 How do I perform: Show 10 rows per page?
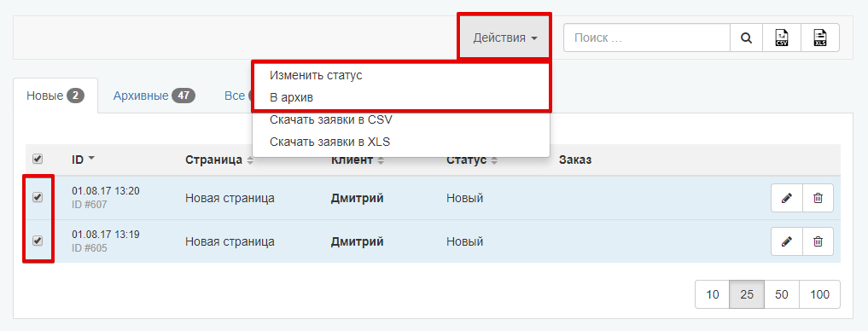[713, 294]
